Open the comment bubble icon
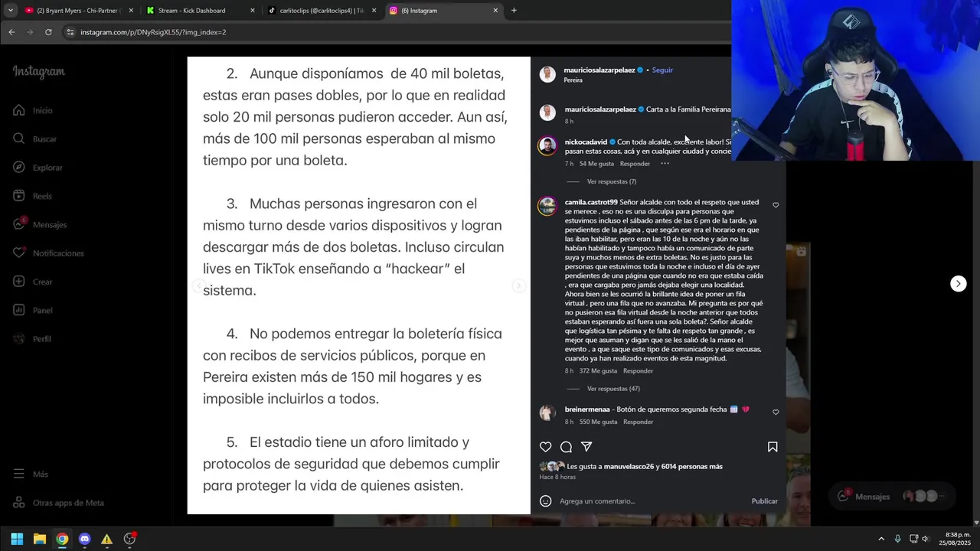The image size is (980, 551). pyautogui.click(x=566, y=447)
